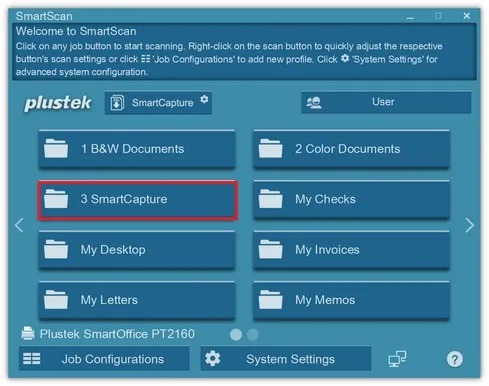Start the My Letters scan job
This screenshot has height=386, width=489.
[137, 300]
